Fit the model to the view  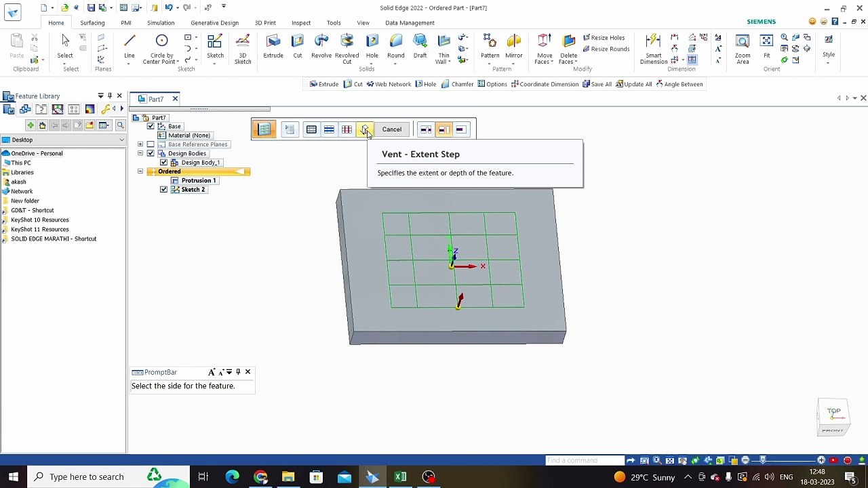coord(767,47)
